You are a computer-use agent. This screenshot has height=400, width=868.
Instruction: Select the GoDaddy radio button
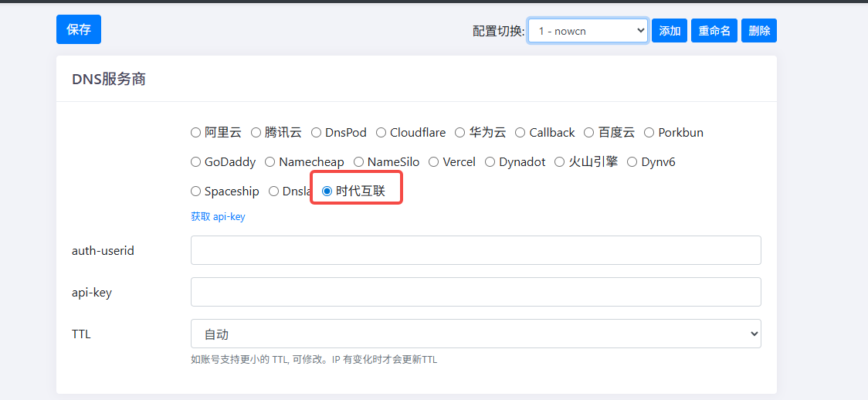point(196,162)
